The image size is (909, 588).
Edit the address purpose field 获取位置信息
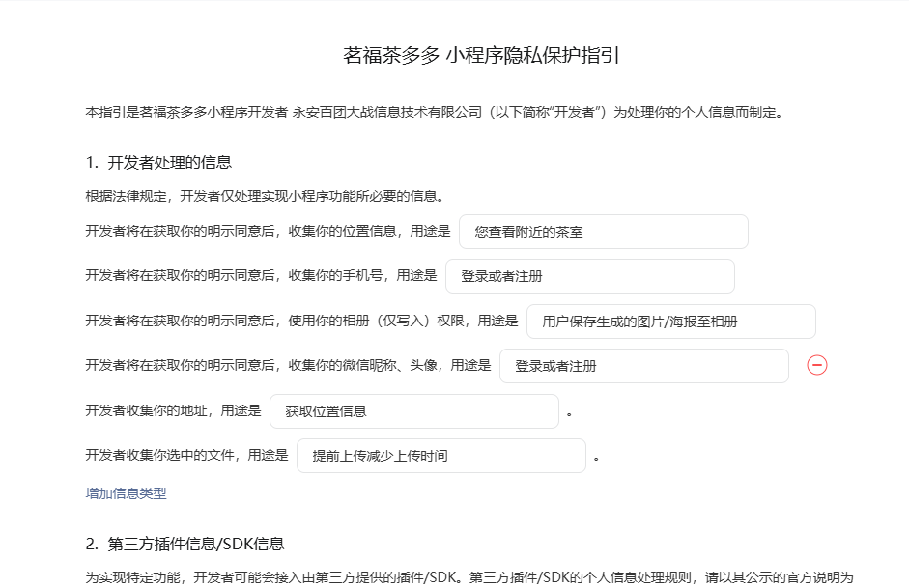click(413, 411)
